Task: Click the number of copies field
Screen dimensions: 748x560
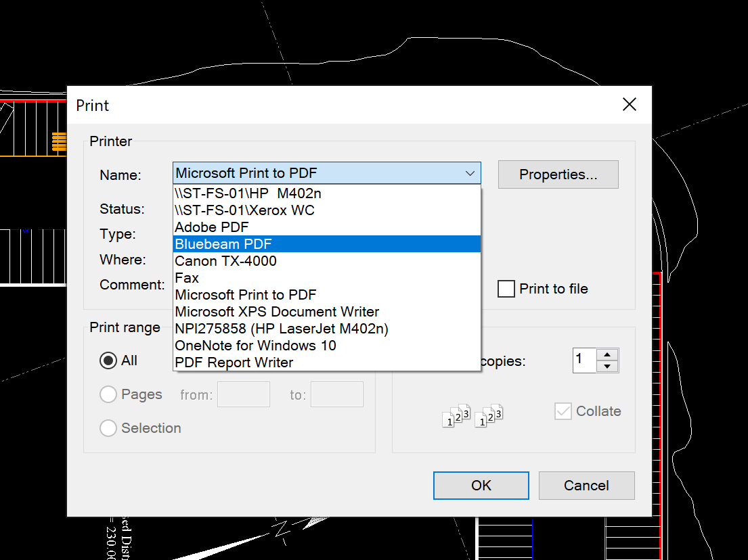Action: pos(584,360)
